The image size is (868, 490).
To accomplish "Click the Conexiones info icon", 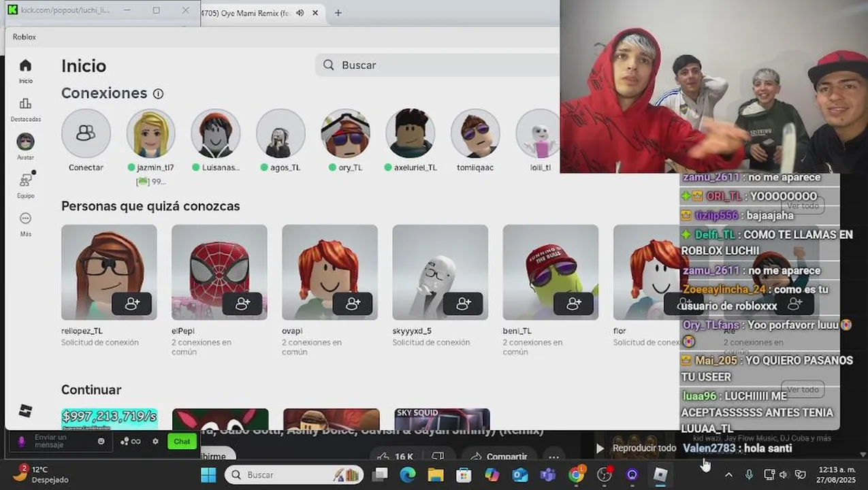I will [x=158, y=94].
